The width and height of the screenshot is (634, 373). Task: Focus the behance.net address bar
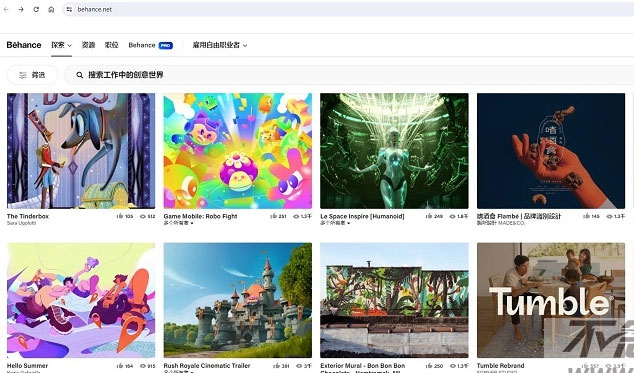348,9
